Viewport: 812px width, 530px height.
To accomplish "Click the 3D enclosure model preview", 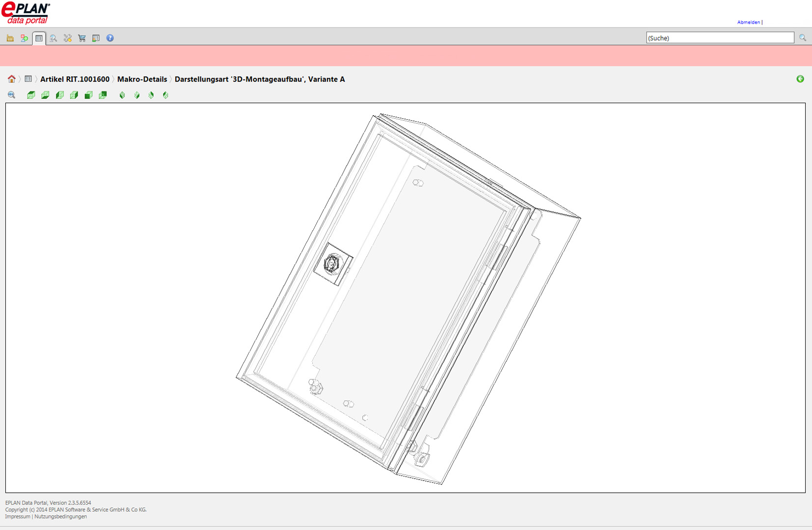I will [x=408, y=299].
